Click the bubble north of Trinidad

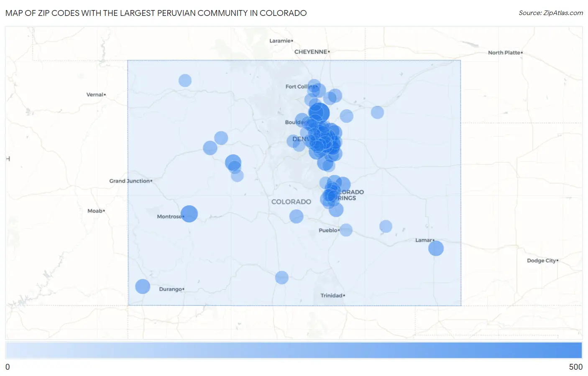[x=282, y=277]
